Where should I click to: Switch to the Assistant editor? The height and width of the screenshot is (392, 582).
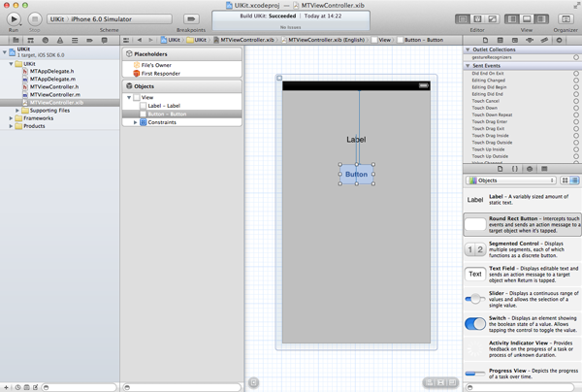pyautogui.click(x=477, y=19)
